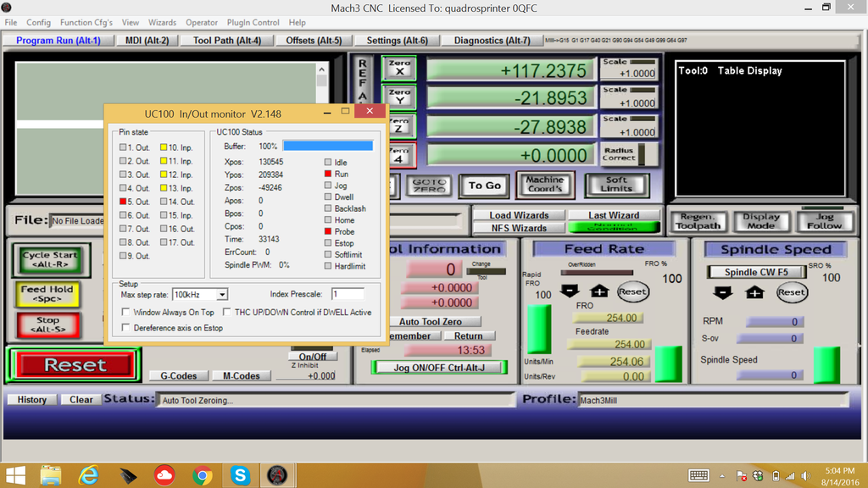Viewport: 868px width, 488px height.
Task: Open File Explorer from taskbar
Action: [x=51, y=475]
